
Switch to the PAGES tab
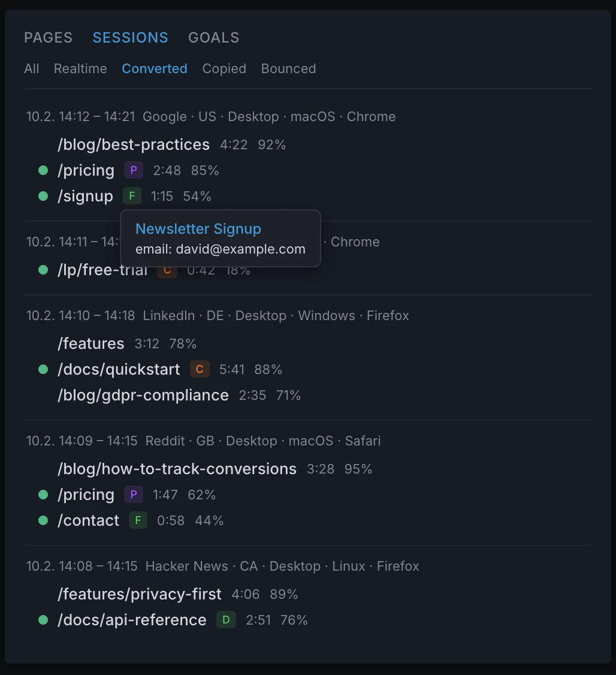pos(48,37)
